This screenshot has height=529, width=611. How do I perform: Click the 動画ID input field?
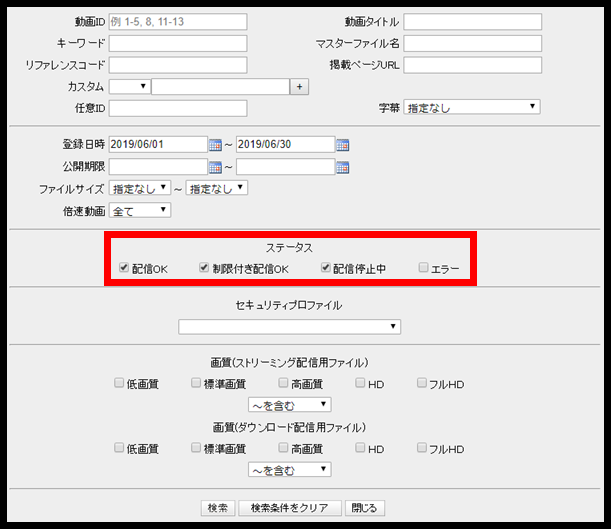point(178,22)
